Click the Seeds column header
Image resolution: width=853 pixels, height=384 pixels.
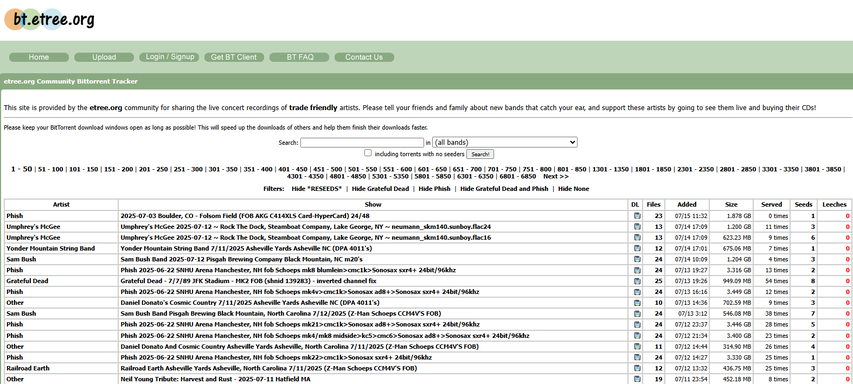click(803, 205)
